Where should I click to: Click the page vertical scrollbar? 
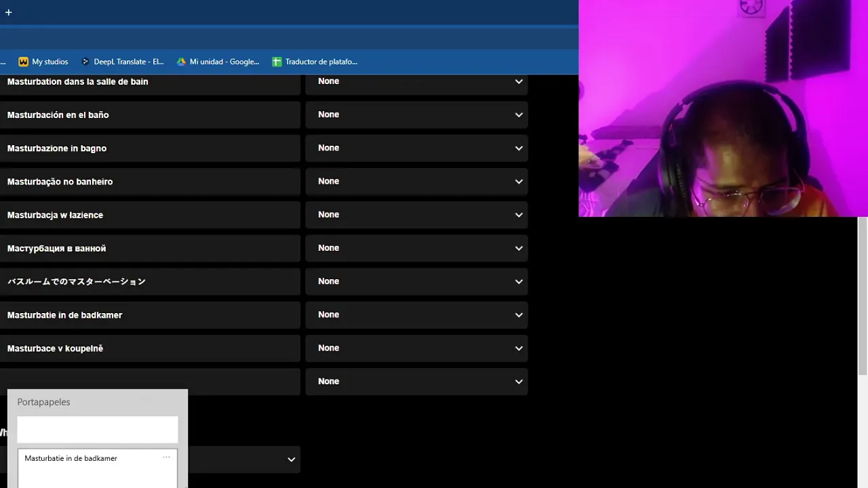click(863, 296)
